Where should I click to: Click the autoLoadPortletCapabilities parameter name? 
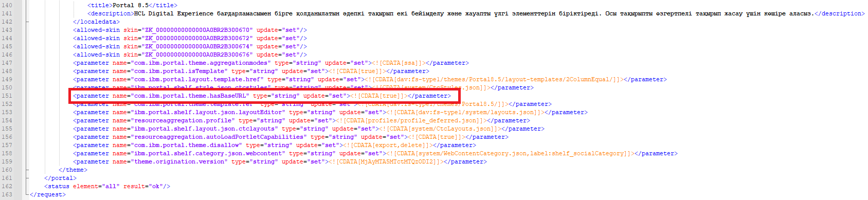click(219, 137)
